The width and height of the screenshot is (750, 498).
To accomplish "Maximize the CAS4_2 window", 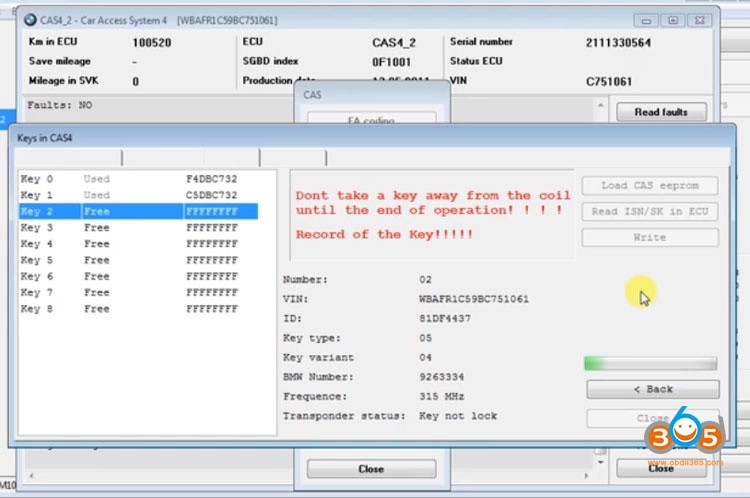I will pos(673,21).
